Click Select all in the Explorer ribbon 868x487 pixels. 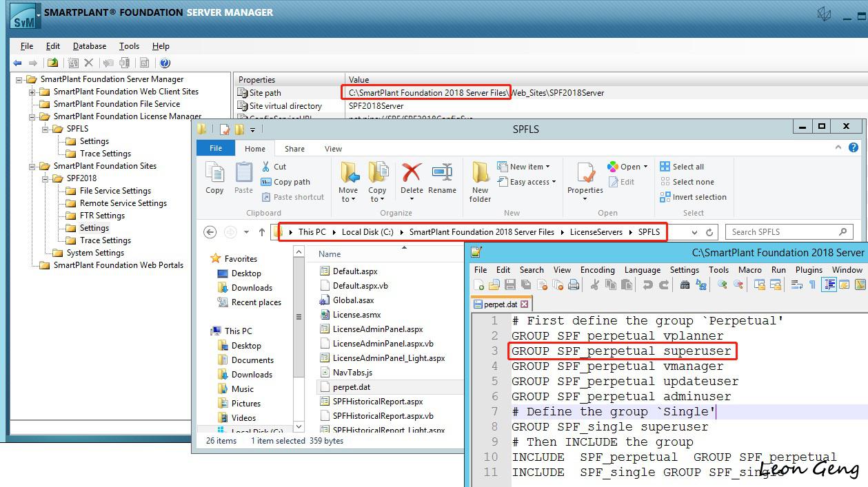point(682,167)
